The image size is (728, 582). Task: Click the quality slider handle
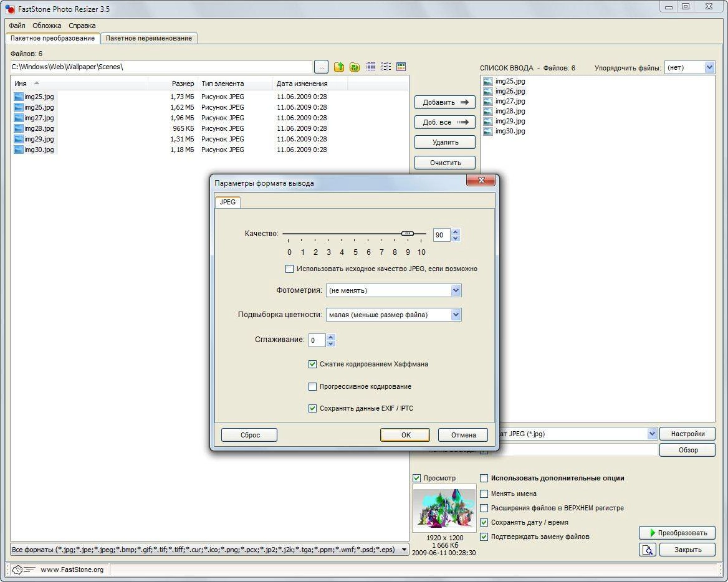[x=407, y=234]
